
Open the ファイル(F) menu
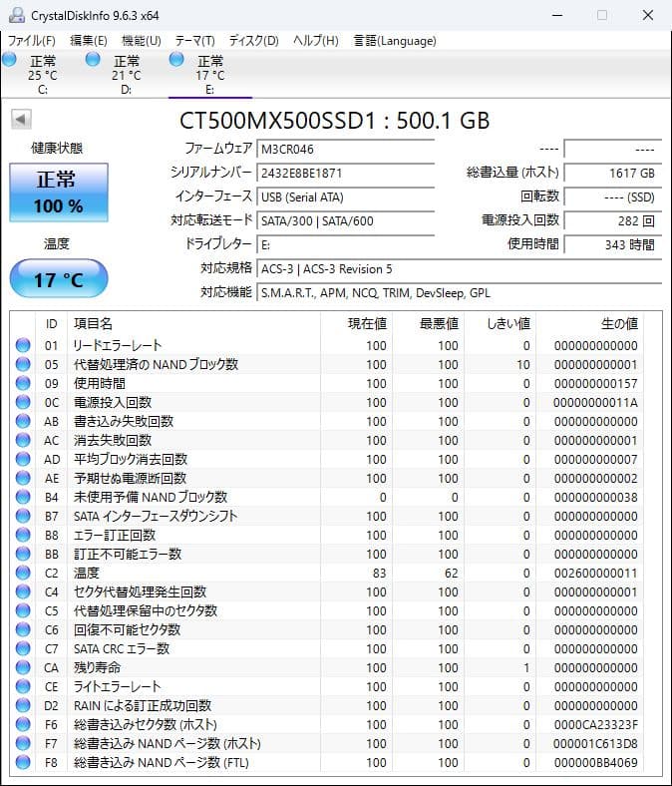point(32,41)
